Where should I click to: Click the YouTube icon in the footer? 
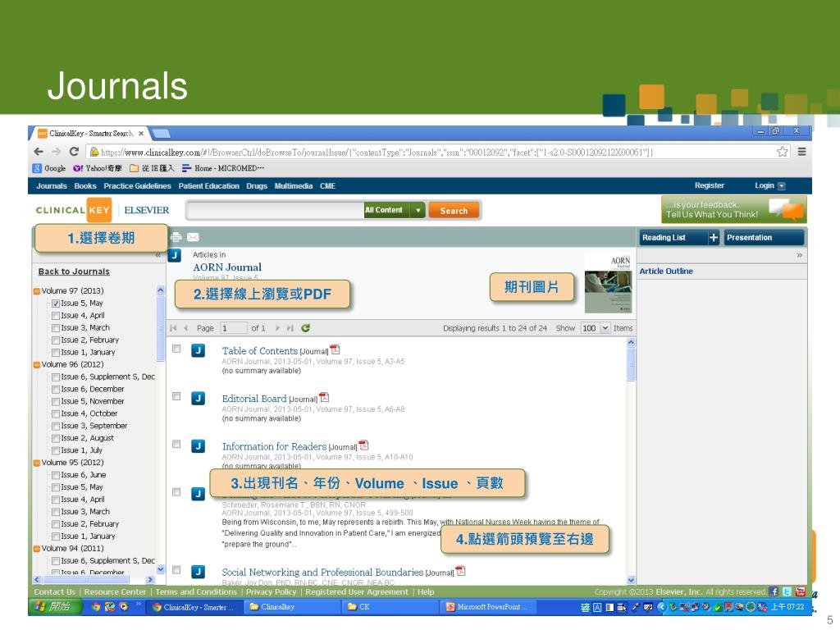(x=801, y=591)
